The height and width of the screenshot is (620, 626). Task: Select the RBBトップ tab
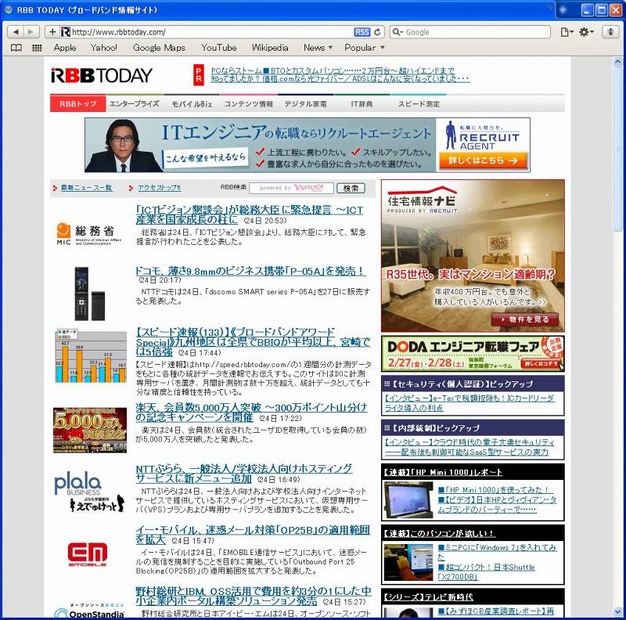click(x=78, y=104)
